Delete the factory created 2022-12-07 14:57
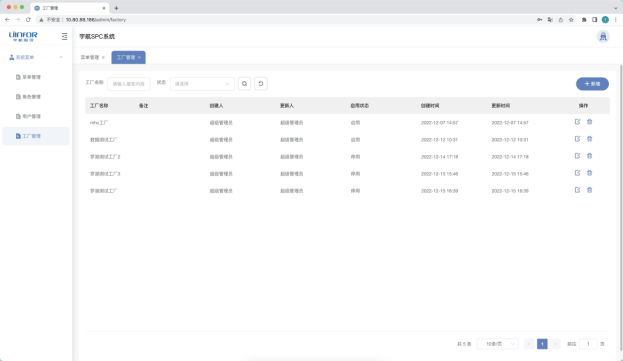 [590, 122]
